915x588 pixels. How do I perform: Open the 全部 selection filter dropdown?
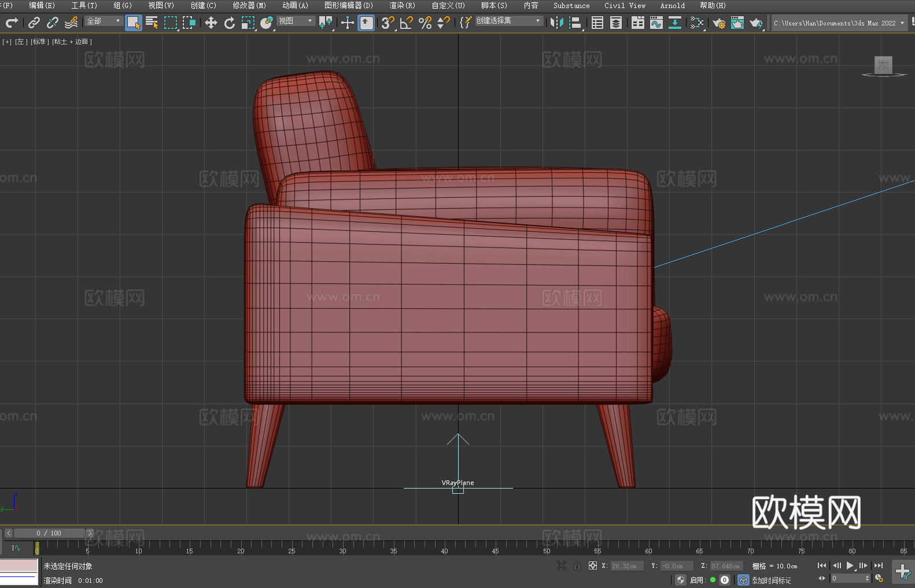[104, 21]
